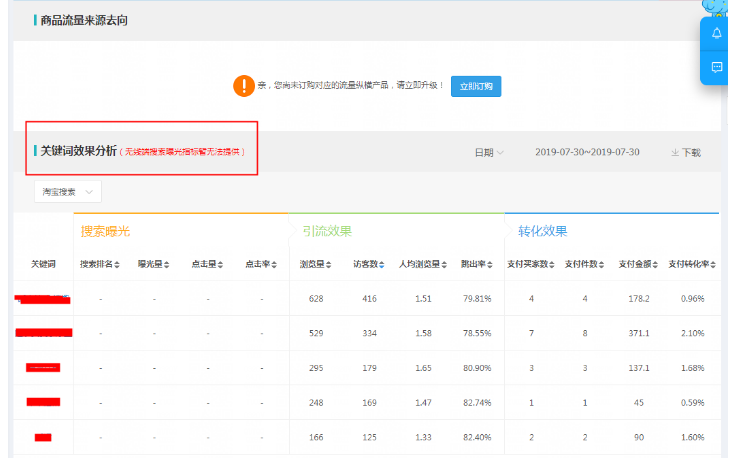Open the 淘宝搜索 source dropdown
The height and width of the screenshot is (467, 733).
[68, 191]
